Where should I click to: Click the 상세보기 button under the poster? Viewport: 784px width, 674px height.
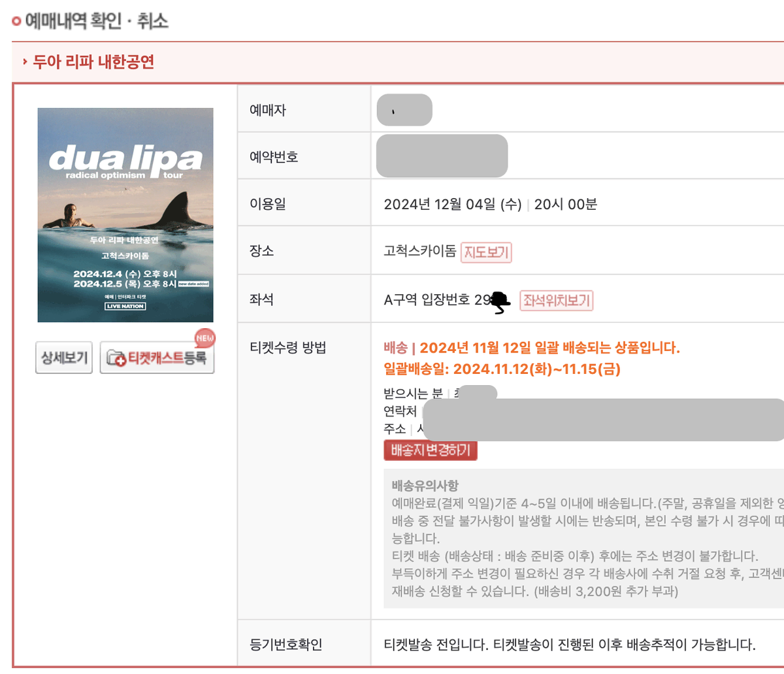(64, 358)
